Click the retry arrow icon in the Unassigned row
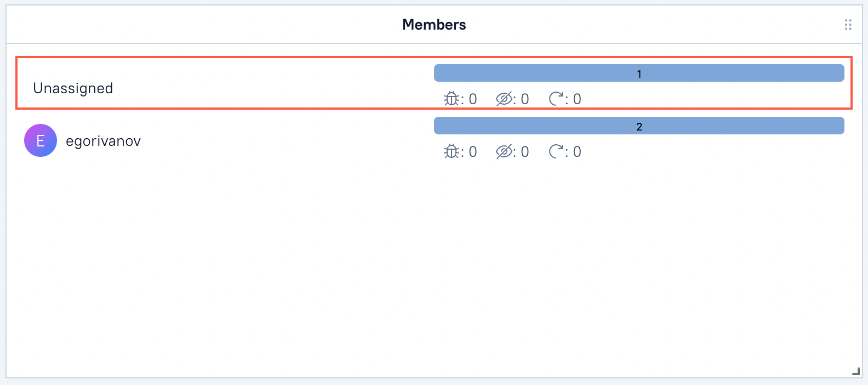Screen dimensions: 868x385 point(556,99)
